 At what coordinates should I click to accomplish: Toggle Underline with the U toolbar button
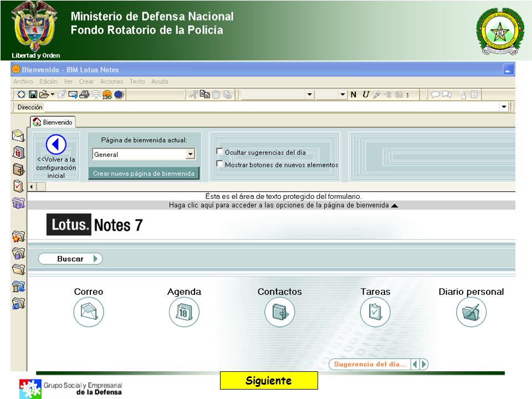[365, 95]
